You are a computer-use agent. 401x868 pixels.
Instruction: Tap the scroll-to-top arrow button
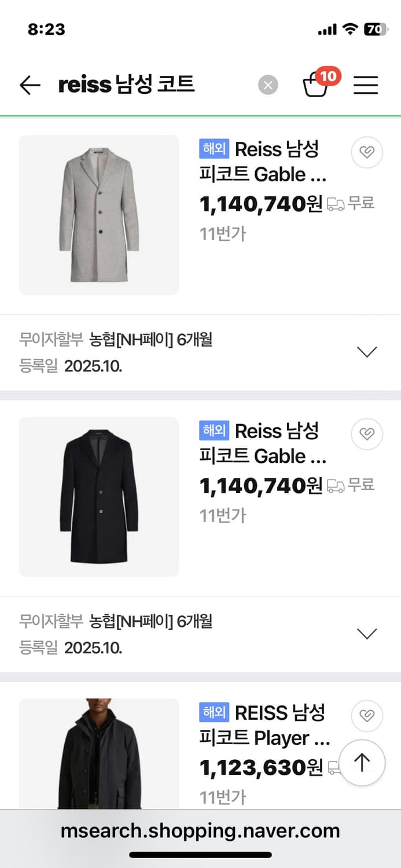pos(362,763)
